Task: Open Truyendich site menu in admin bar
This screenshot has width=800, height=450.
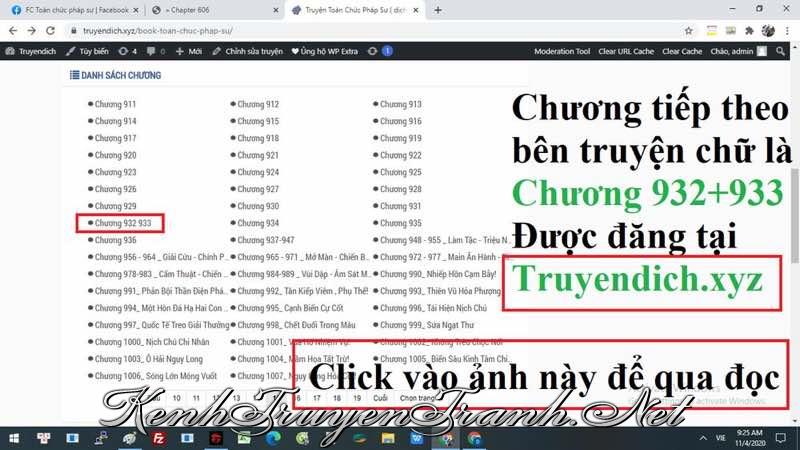Action: pos(31,51)
